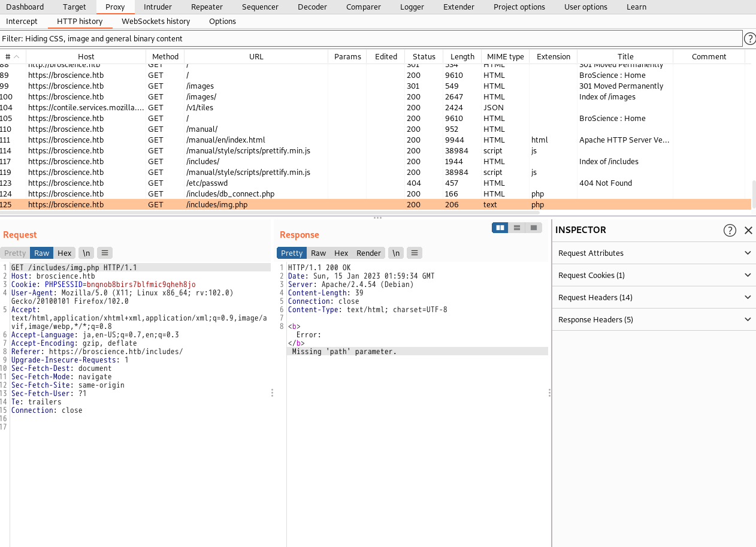Sort history by the # column

tap(13, 56)
